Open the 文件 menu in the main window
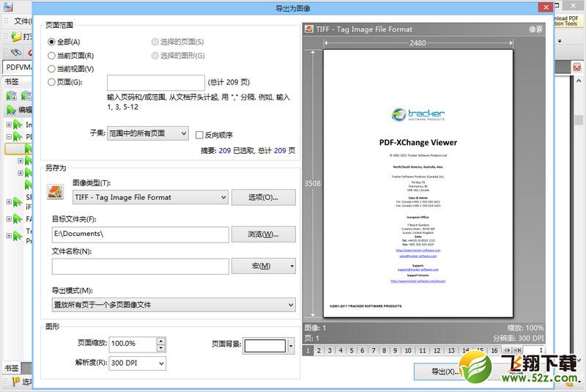The width and height of the screenshot is (586, 392). click(23, 21)
